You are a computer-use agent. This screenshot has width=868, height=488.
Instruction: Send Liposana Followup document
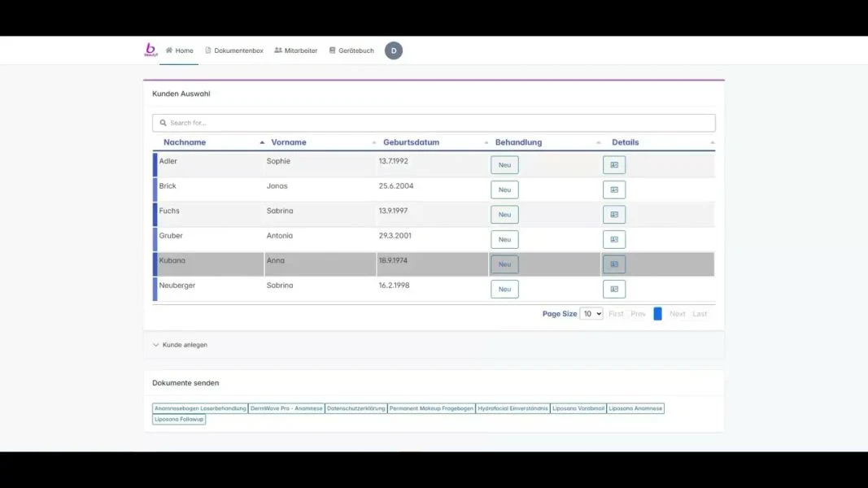179,420
